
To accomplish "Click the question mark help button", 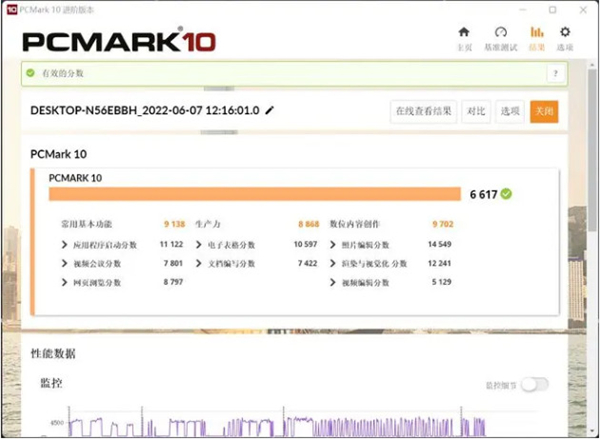I will (554, 74).
